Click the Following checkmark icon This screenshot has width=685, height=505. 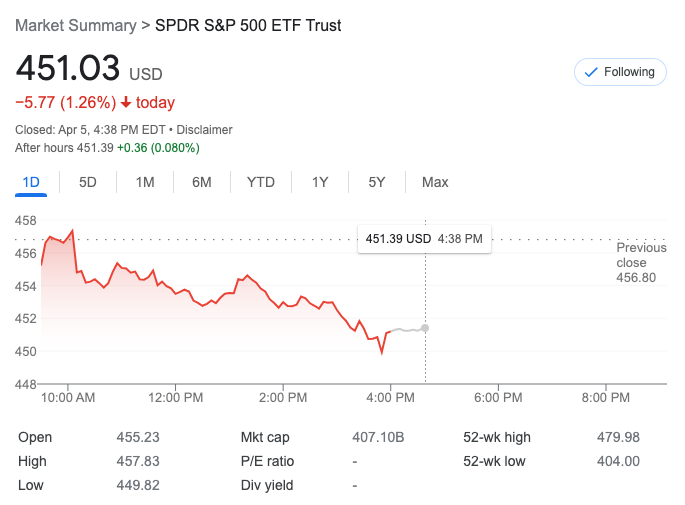[590, 72]
